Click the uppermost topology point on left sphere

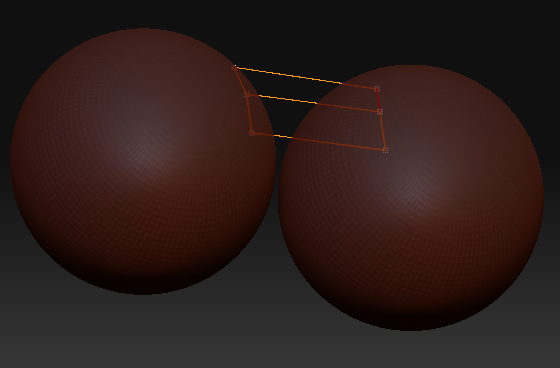[234, 67]
